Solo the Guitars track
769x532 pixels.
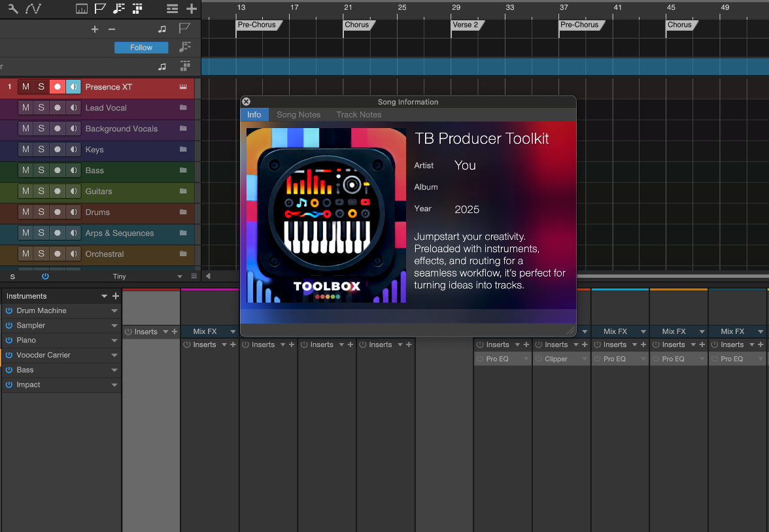point(41,191)
